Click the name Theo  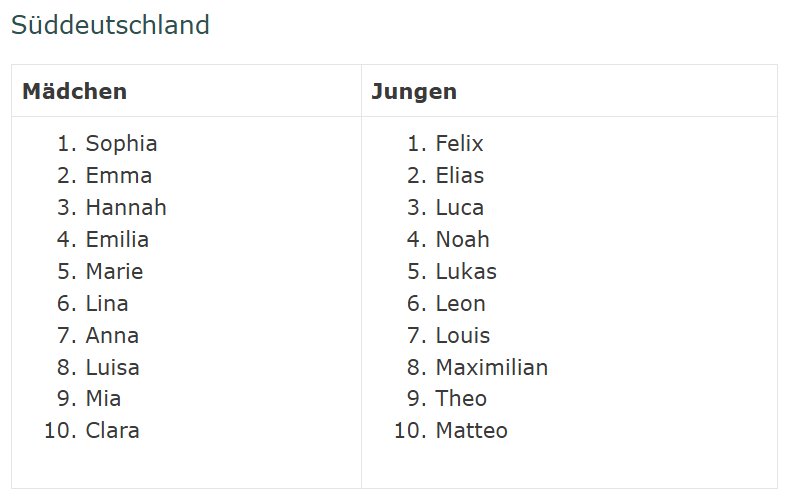coord(461,399)
